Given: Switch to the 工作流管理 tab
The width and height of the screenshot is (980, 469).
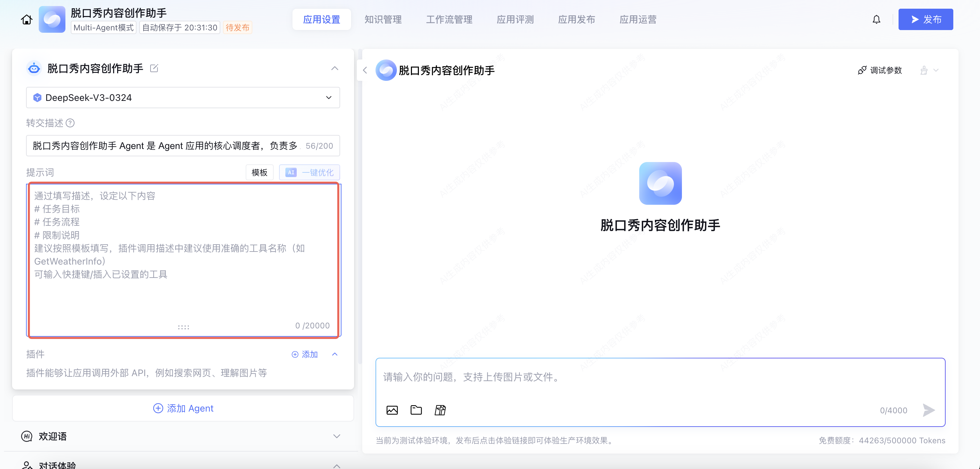Looking at the screenshot, I should pos(449,19).
